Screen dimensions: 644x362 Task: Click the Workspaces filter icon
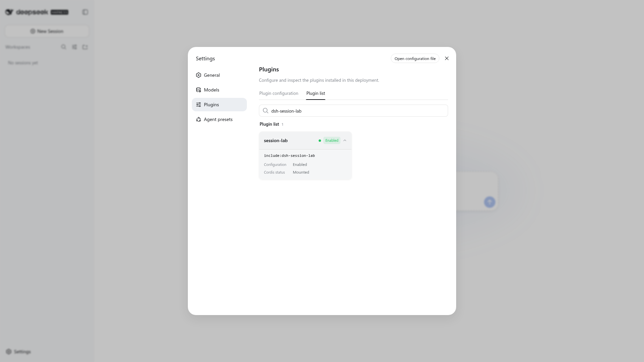tap(74, 47)
